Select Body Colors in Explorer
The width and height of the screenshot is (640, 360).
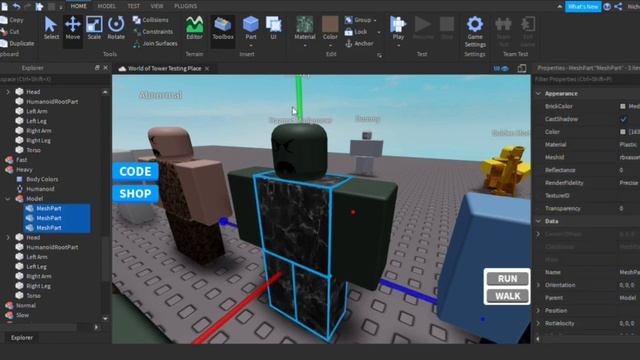click(42, 179)
